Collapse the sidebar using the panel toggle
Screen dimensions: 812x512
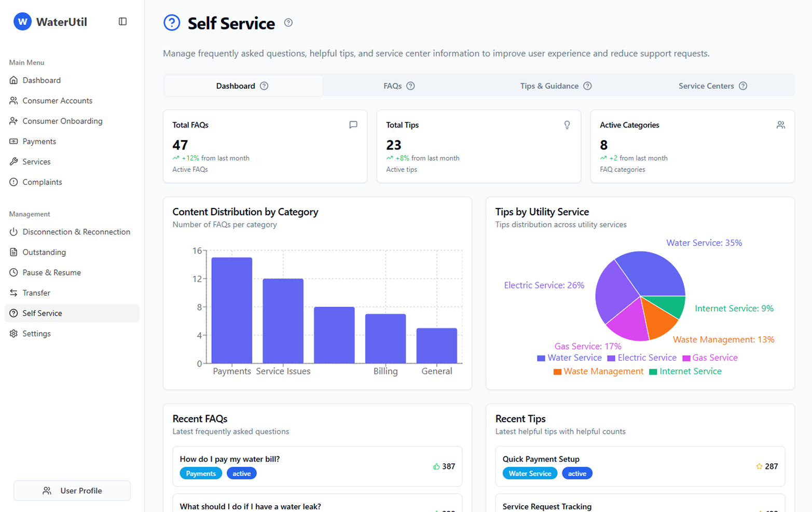point(122,21)
